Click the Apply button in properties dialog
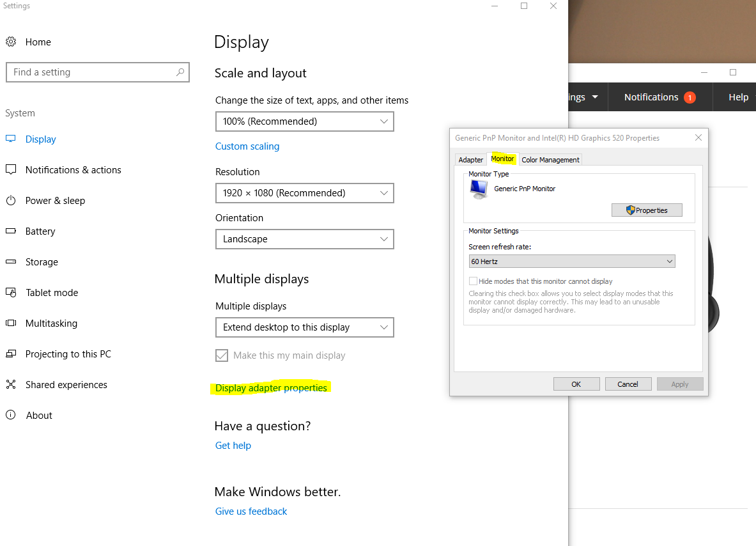Image resolution: width=756 pixels, height=546 pixels. pyautogui.click(x=679, y=384)
